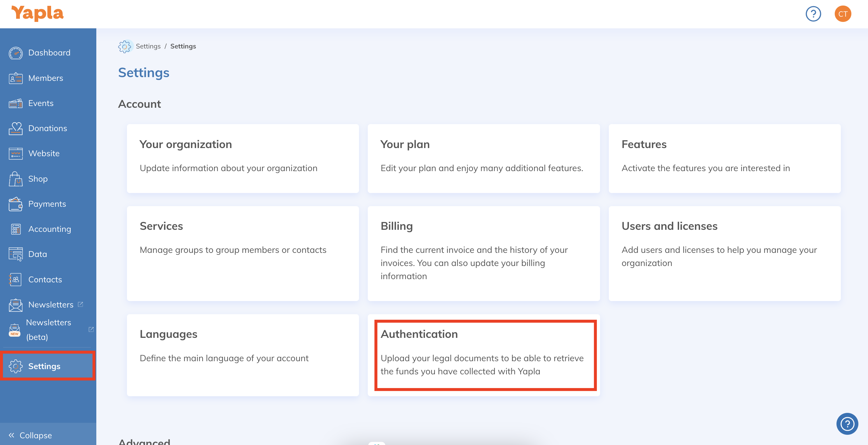Click the Accounting calculator icon
This screenshot has height=445, width=868.
[x=15, y=229]
